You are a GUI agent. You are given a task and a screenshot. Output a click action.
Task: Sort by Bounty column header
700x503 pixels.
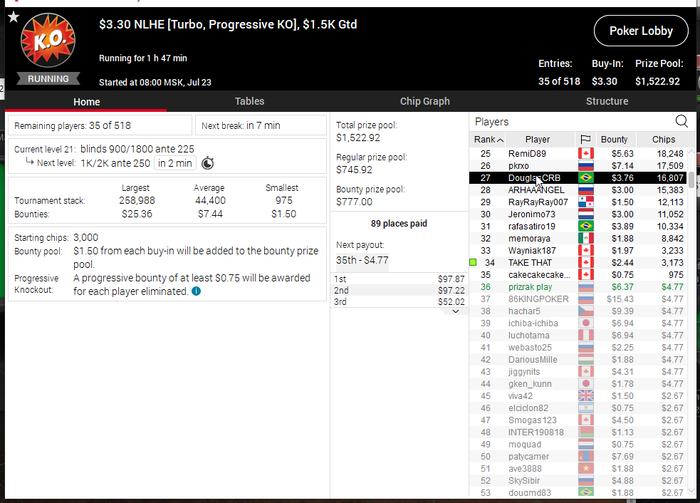click(x=614, y=140)
